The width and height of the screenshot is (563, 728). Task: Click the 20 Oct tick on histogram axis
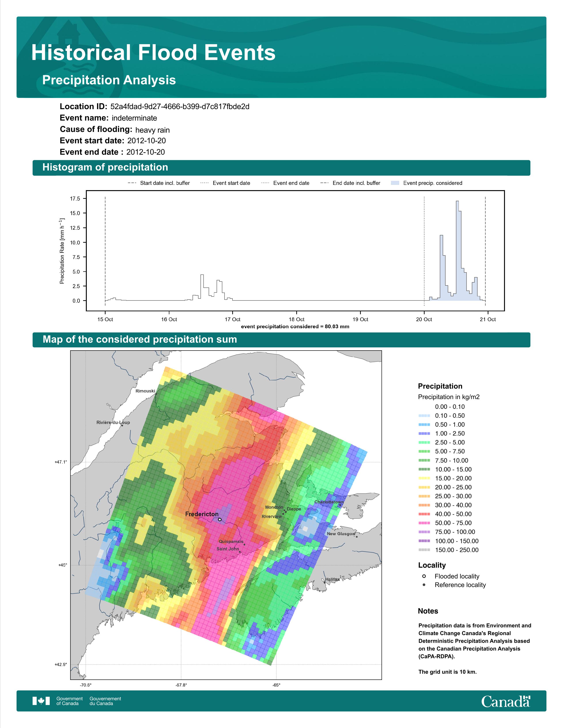(x=424, y=319)
